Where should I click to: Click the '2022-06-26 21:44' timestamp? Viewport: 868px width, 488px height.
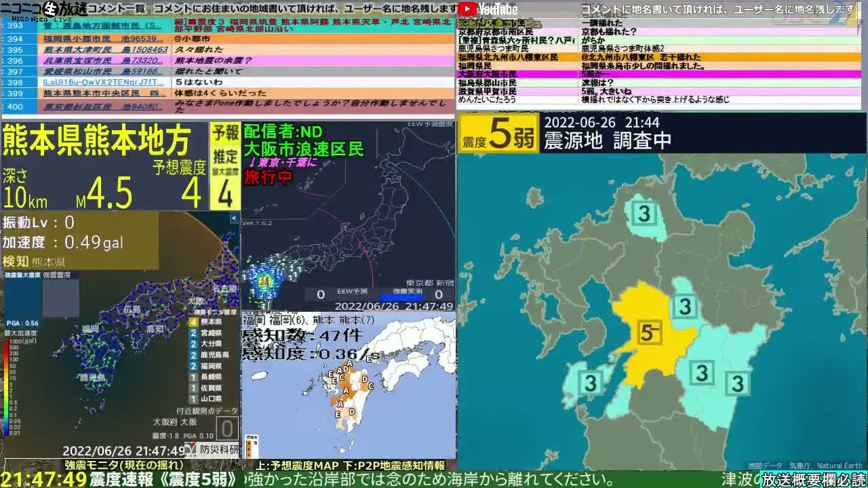click(x=601, y=123)
